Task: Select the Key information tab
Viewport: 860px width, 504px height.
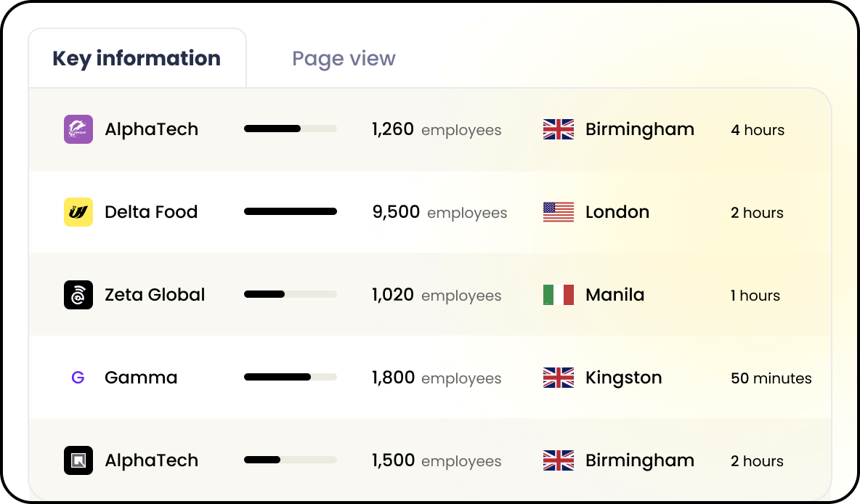Action: (x=137, y=59)
